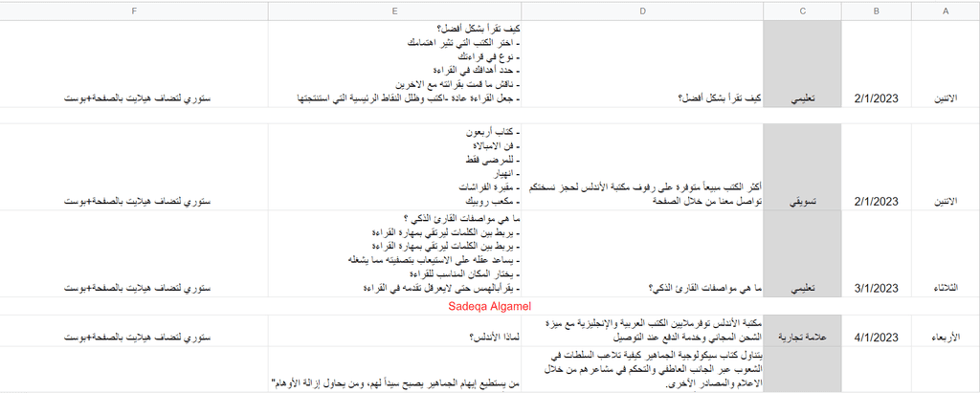980x393 pixels.
Task: Select the 4/1/2023 date cell
Action: (x=877, y=331)
